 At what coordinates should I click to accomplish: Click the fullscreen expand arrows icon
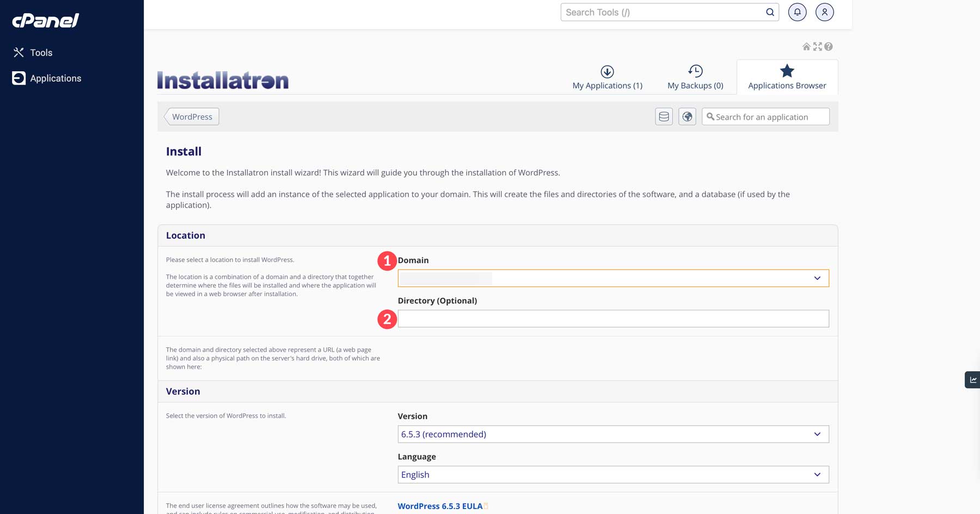(x=817, y=47)
